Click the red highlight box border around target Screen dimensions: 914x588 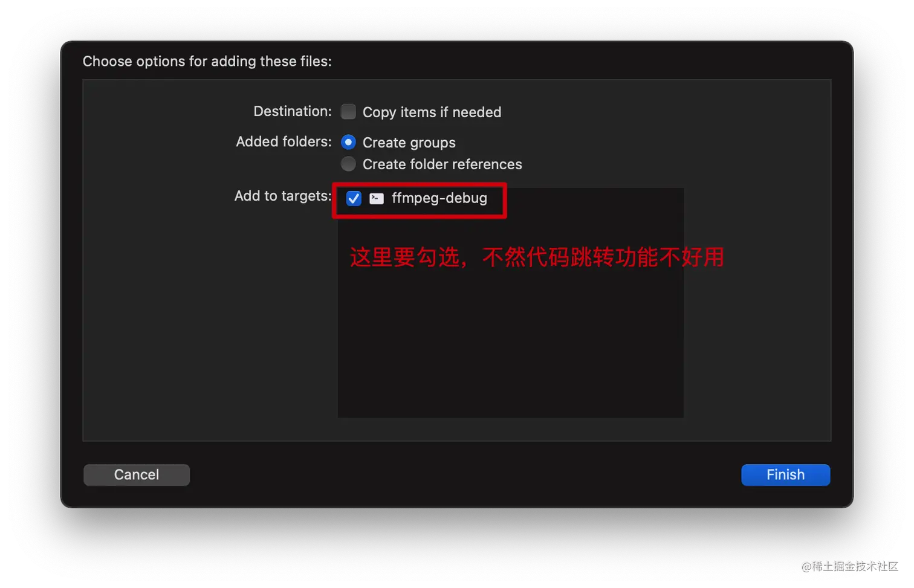point(420,184)
